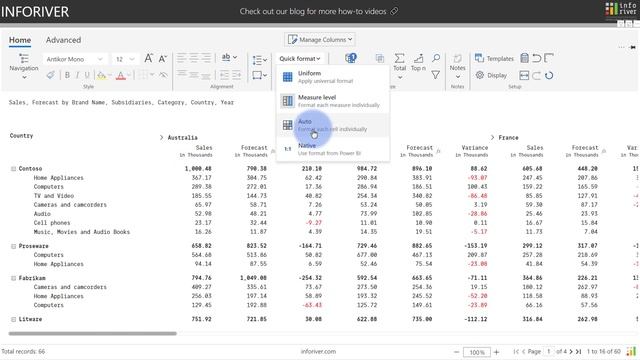The width and height of the screenshot is (640, 360).
Task: Click the Templates button
Action: (494, 58)
